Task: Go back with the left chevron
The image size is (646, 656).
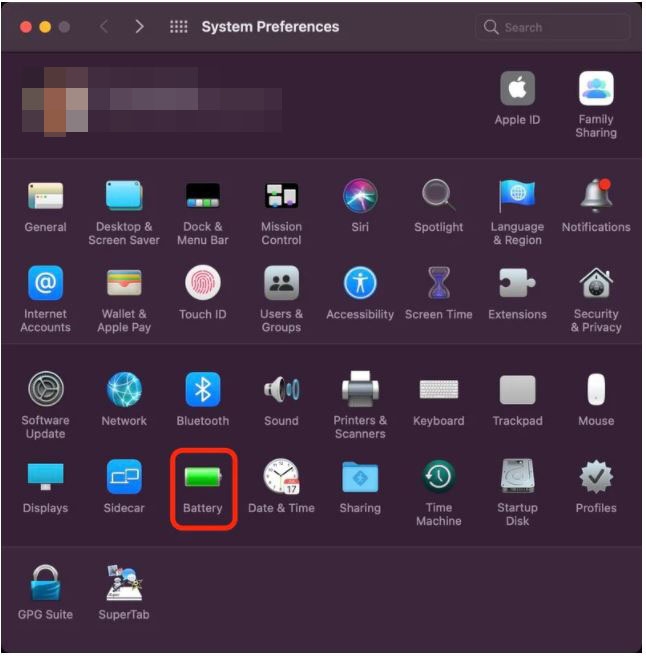Action: [105, 26]
